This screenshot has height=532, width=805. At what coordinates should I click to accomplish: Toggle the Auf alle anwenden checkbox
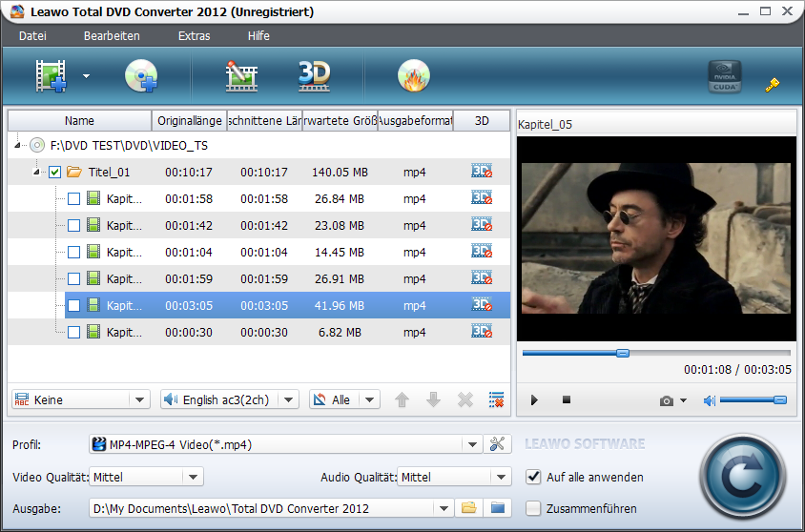[x=534, y=477]
